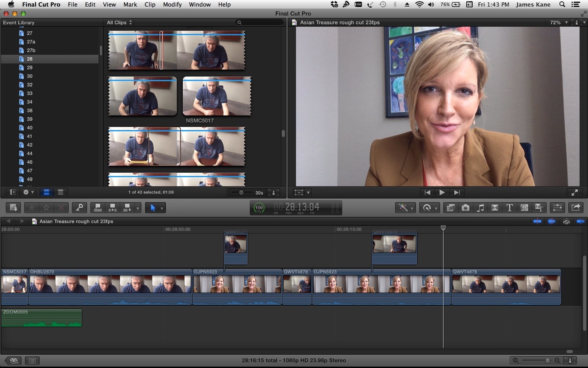
Task: Click the Share project button
Action: [576, 208]
